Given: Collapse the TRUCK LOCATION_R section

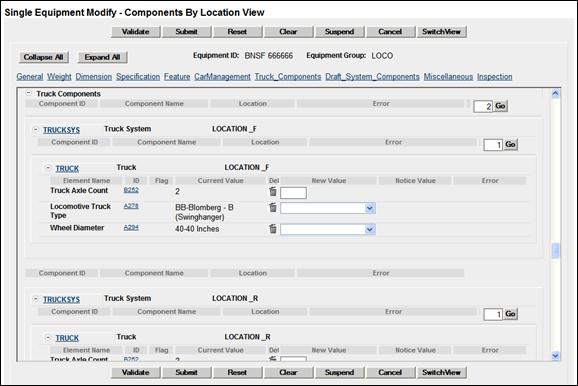Looking at the screenshot, I should (x=48, y=337).
